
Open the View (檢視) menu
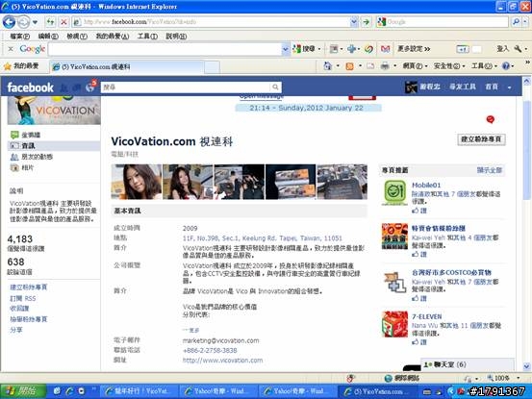pos(77,36)
